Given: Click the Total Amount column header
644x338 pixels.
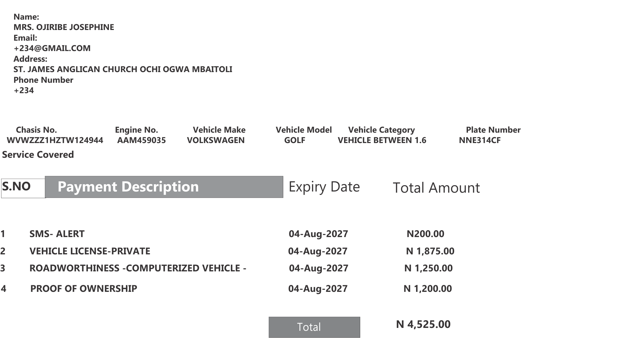Looking at the screenshot, I should pos(436,188).
